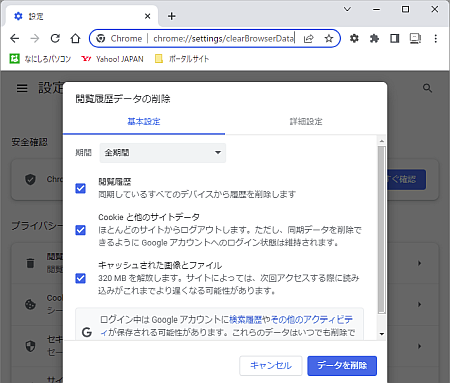Screen dimensions: 450x383
Task: Click the media/cast device toolbar icon
Action: pyautogui.click(x=415, y=39)
